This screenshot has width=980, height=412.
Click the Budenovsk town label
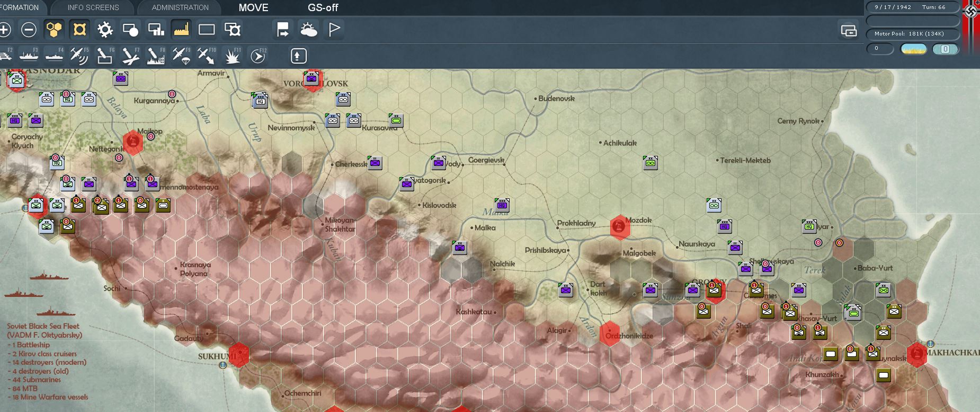coord(556,99)
